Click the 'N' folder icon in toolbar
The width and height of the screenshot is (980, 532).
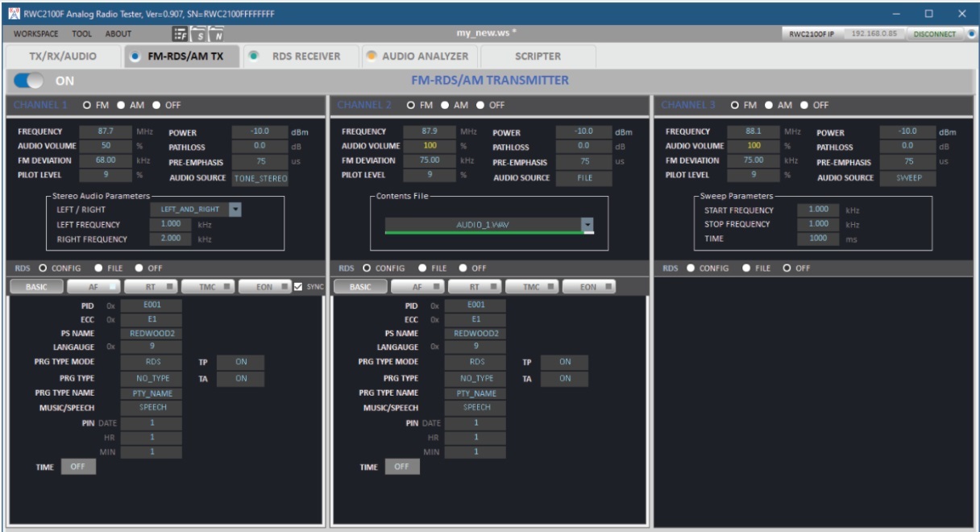(215, 34)
